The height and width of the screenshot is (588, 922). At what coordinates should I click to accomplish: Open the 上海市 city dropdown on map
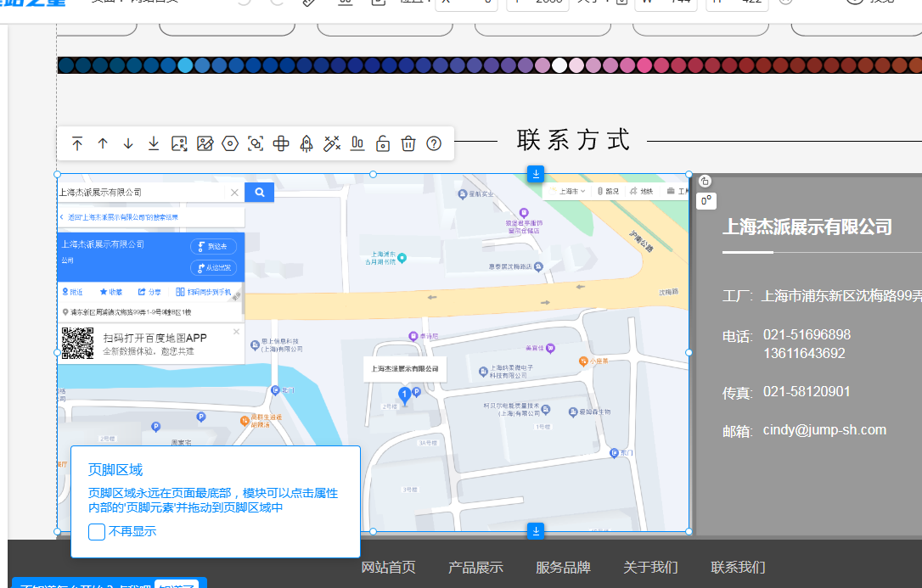(568, 191)
